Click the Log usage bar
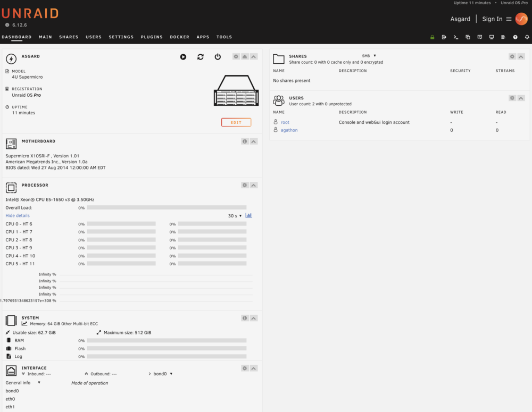Viewport: 532px width, 412px height. click(x=167, y=357)
